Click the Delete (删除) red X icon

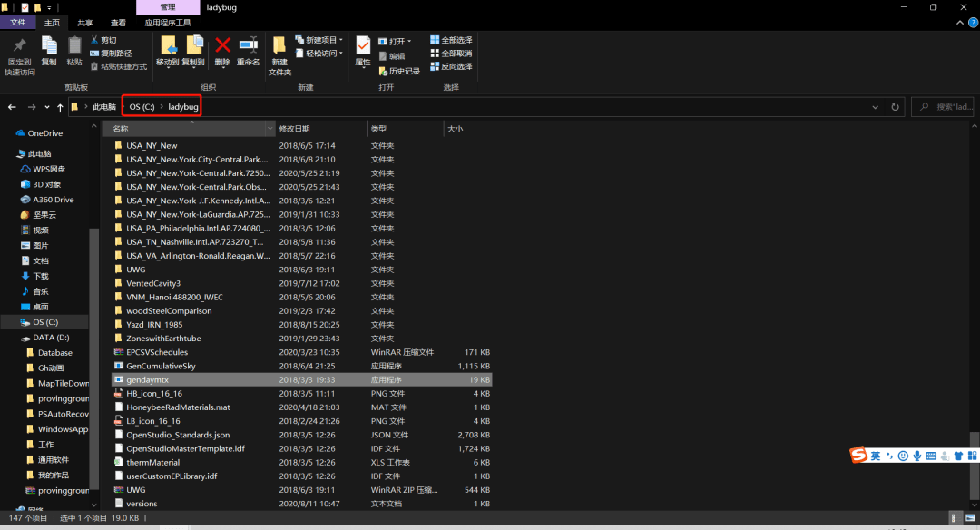coord(222,45)
